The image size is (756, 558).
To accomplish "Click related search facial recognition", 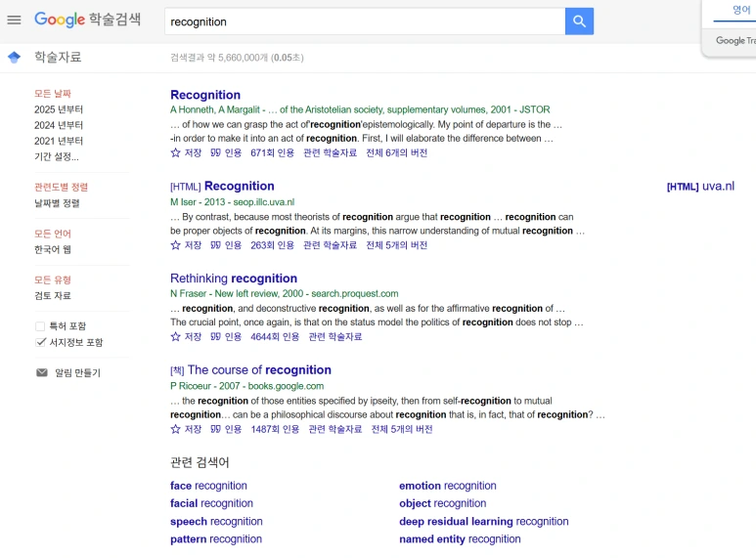I will (x=211, y=503).
